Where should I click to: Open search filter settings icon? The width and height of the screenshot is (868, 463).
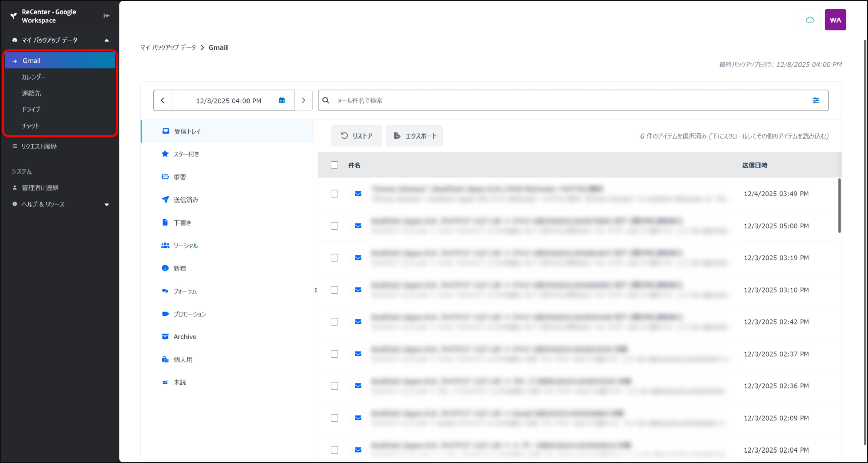pyautogui.click(x=815, y=100)
